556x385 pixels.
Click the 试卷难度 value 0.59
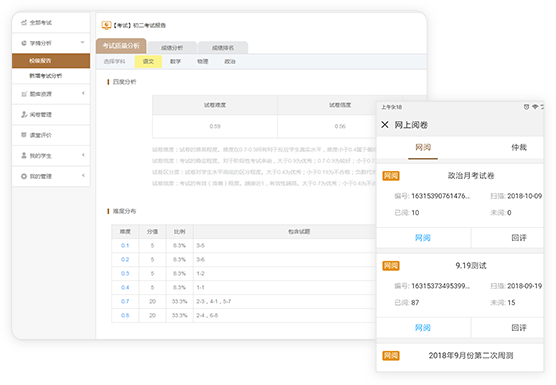tap(215, 127)
